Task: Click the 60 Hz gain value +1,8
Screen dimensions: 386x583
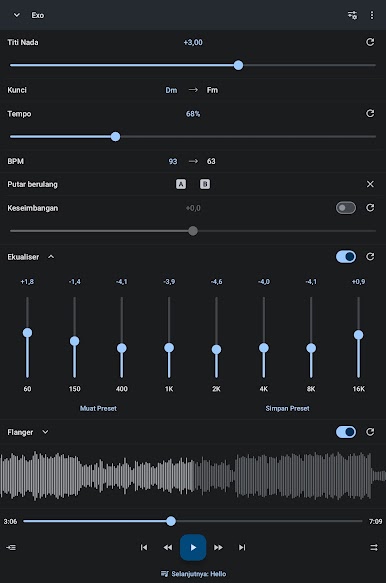Action: (x=27, y=281)
